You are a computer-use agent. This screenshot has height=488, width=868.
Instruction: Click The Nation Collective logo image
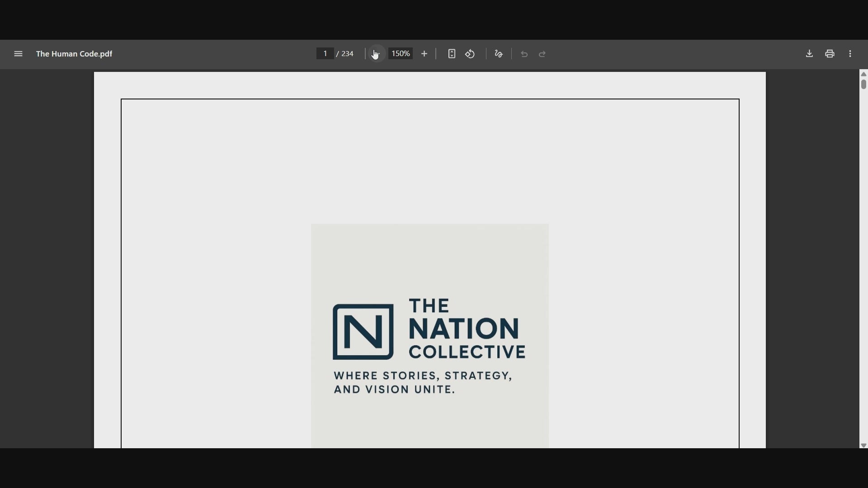pyautogui.click(x=429, y=335)
